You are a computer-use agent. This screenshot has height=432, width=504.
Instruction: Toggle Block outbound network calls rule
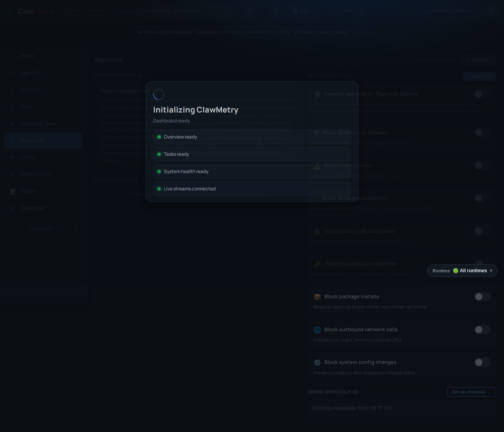pos(482,330)
